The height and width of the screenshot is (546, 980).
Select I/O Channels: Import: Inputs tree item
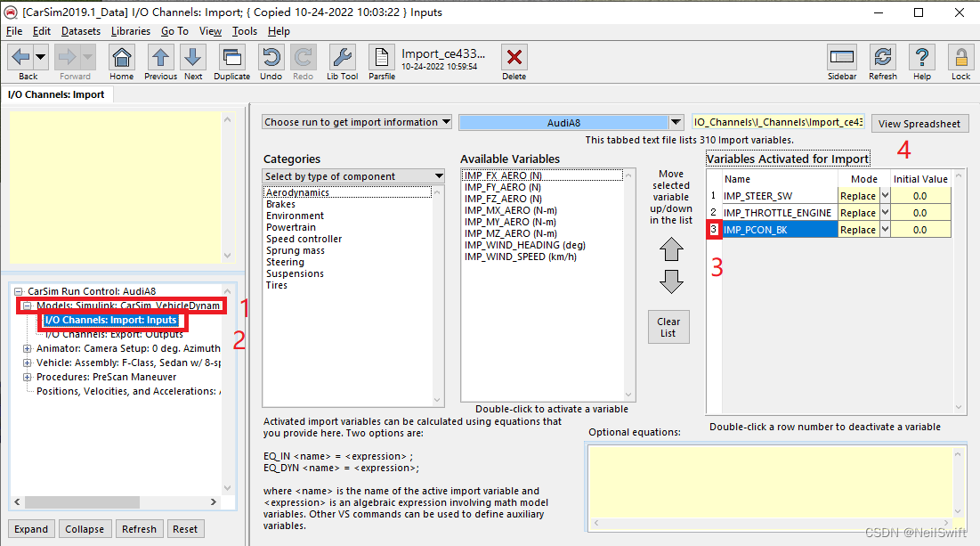(111, 321)
